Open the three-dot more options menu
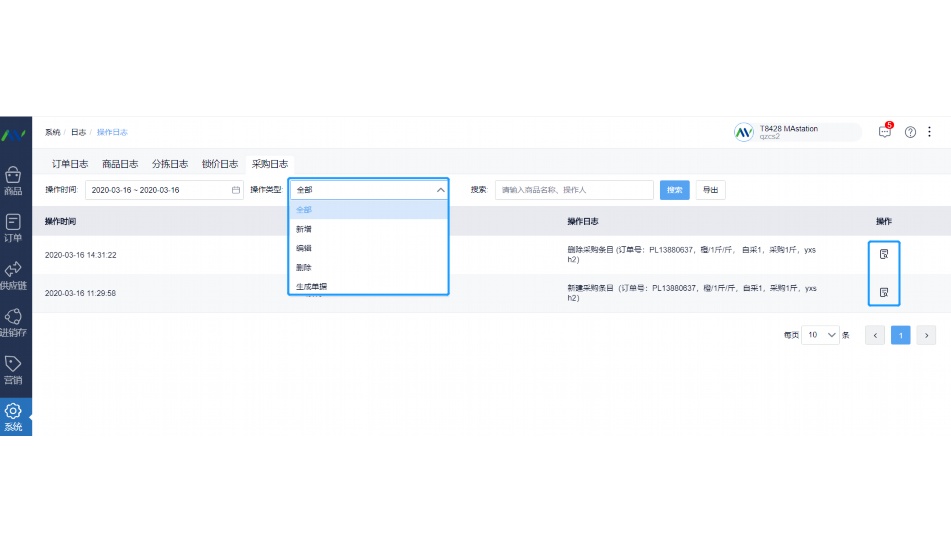 (930, 132)
